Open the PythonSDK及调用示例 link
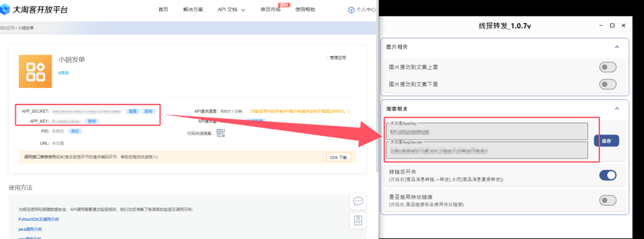Viewport: 644px width, 239px height. [38, 220]
